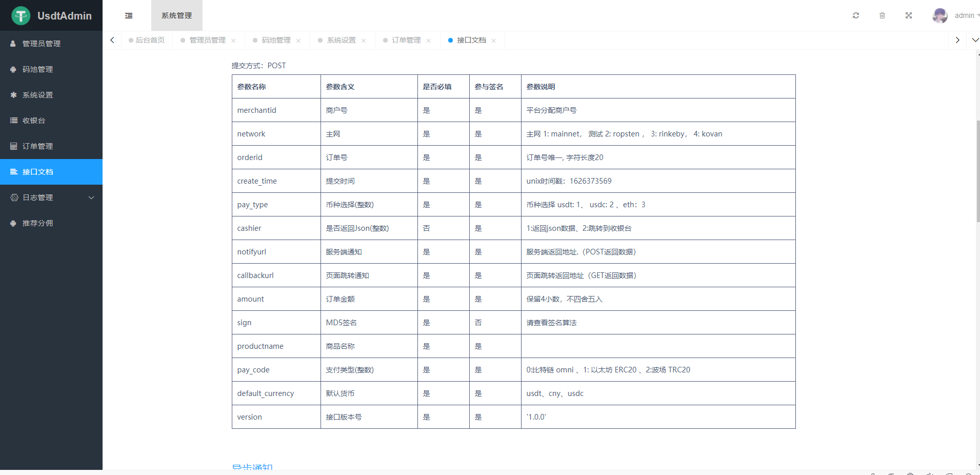Click the 参数说明 table header
The image size is (980, 475).
coord(658,87)
